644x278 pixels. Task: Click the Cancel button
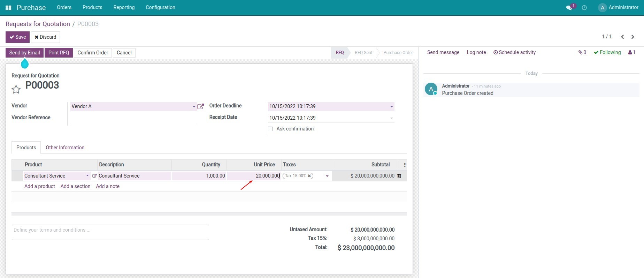click(124, 53)
